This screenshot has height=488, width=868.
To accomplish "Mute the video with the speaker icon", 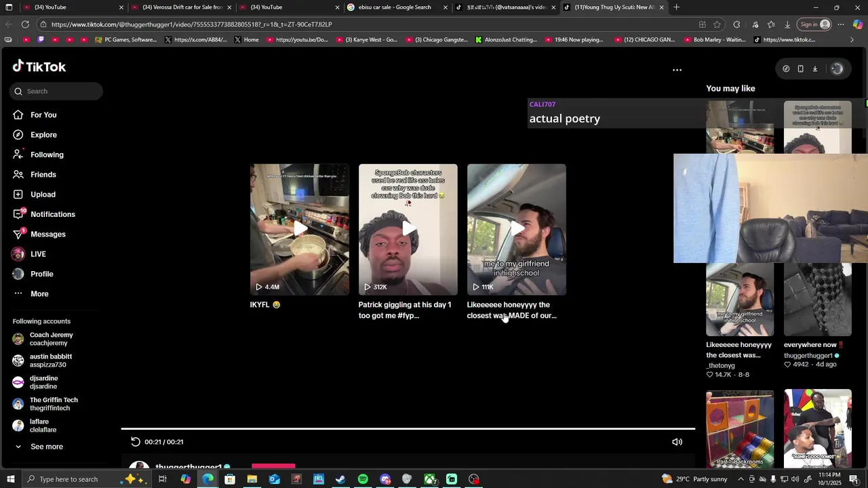I will [677, 442].
